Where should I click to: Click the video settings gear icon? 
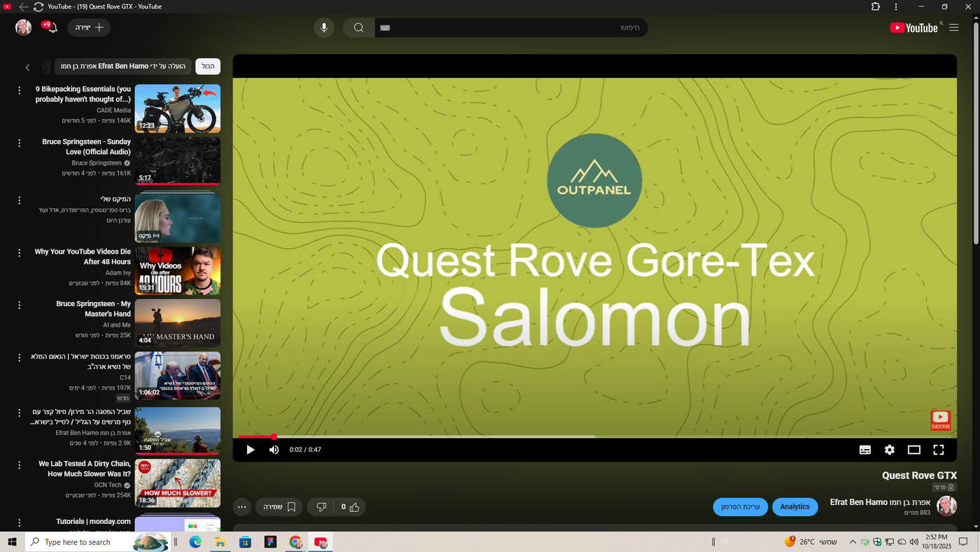pos(889,450)
